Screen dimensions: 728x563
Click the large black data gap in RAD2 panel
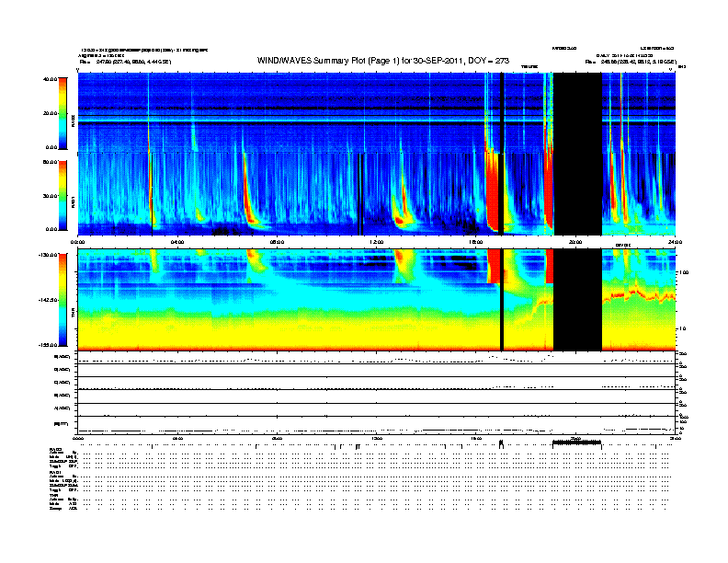point(577,113)
